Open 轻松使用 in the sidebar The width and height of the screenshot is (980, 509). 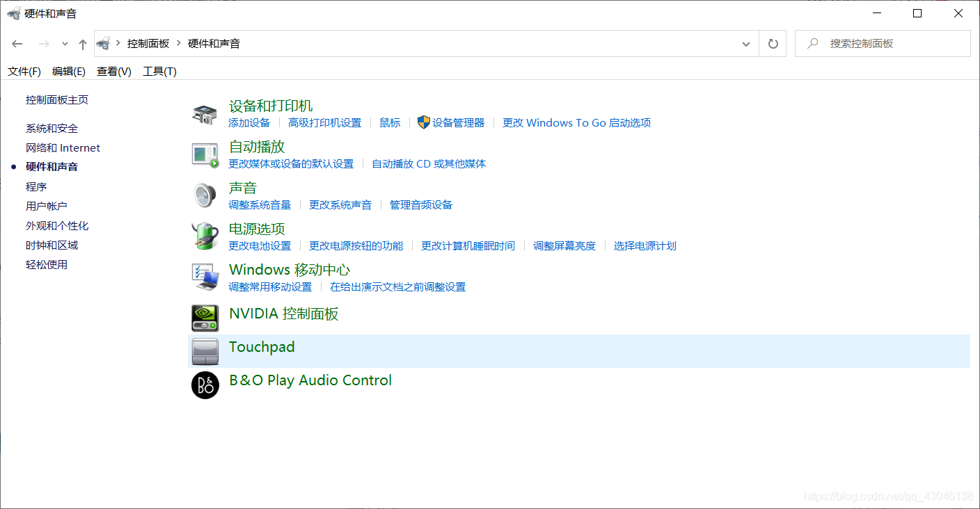pyautogui.click(x=47, y=264)
